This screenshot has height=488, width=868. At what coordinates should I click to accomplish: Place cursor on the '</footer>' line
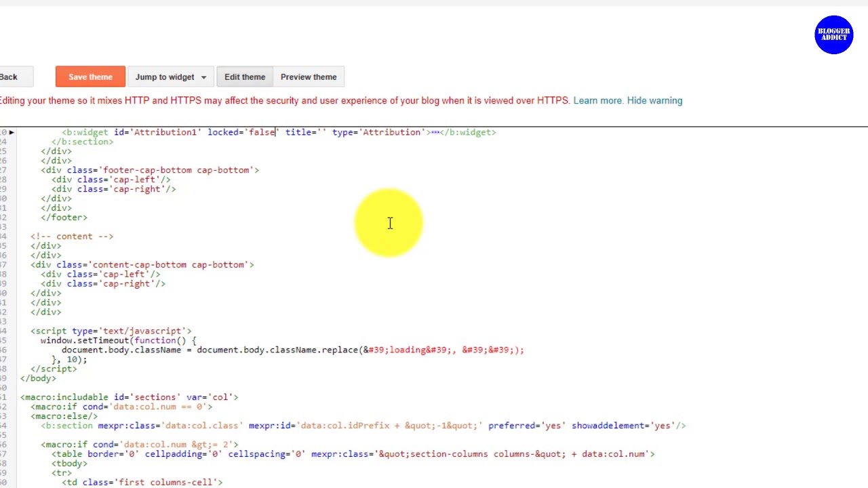click(x=64, y=218)
